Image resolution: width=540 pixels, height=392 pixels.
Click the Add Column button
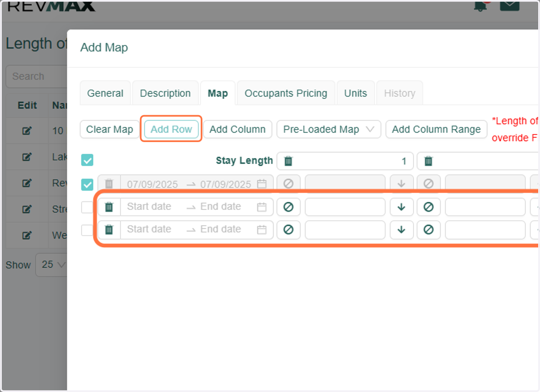(x=238, y=129)
